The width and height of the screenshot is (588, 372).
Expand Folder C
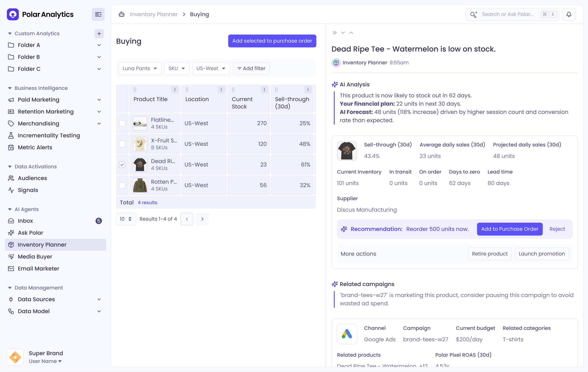tap(99, 69)
